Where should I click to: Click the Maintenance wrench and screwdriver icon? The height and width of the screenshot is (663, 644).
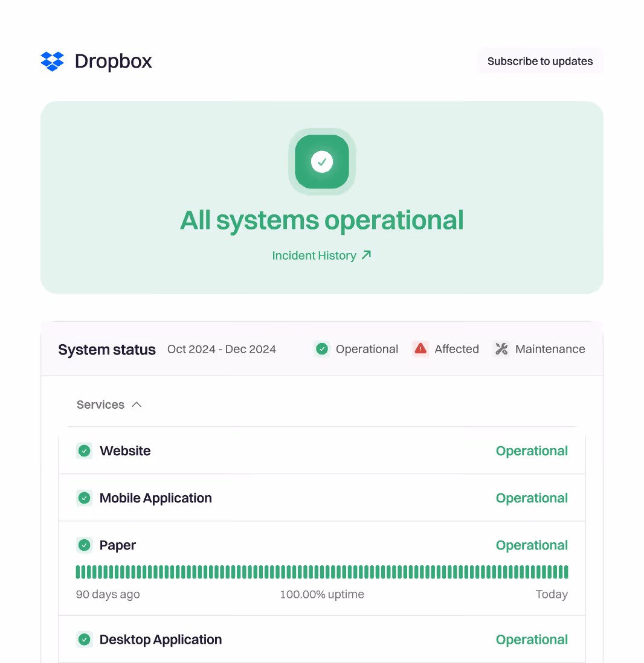[501, 348]
